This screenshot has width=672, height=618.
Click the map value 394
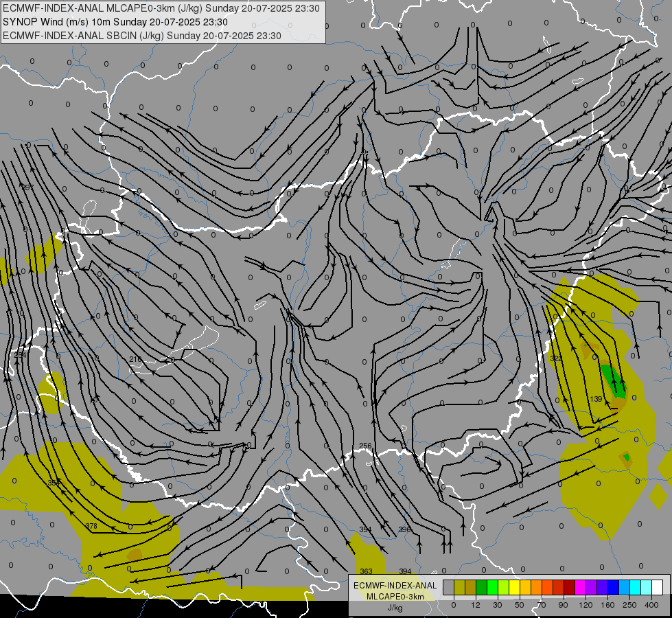(405, 571)
